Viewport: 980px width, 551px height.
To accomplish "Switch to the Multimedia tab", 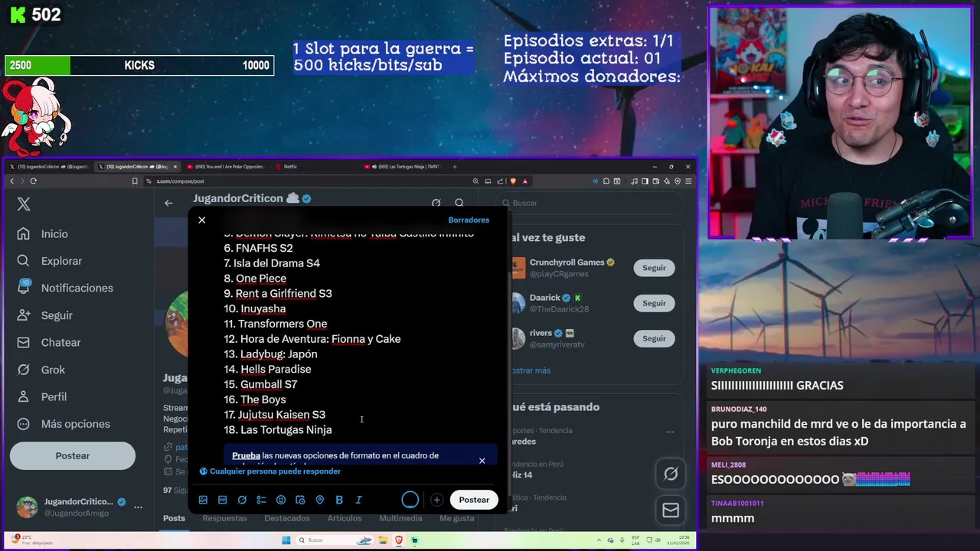I will (x=400, y=518).
